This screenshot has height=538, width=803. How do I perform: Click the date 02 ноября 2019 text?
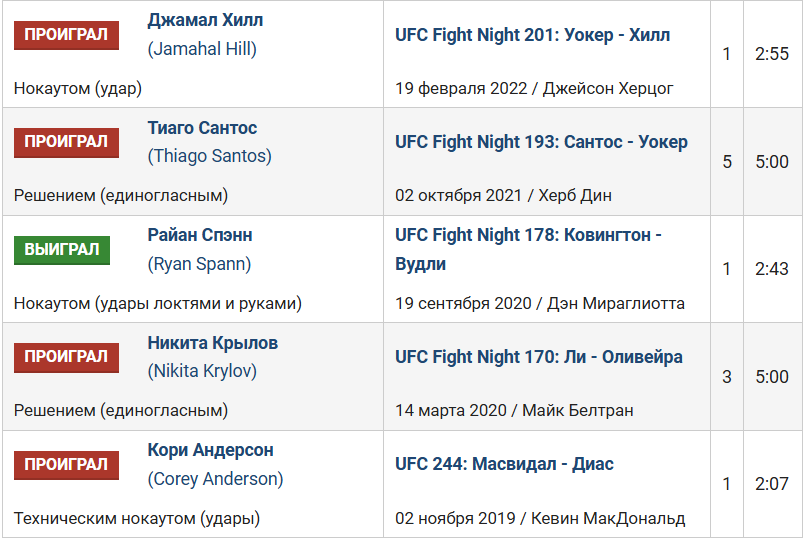[x=455, y=518]
